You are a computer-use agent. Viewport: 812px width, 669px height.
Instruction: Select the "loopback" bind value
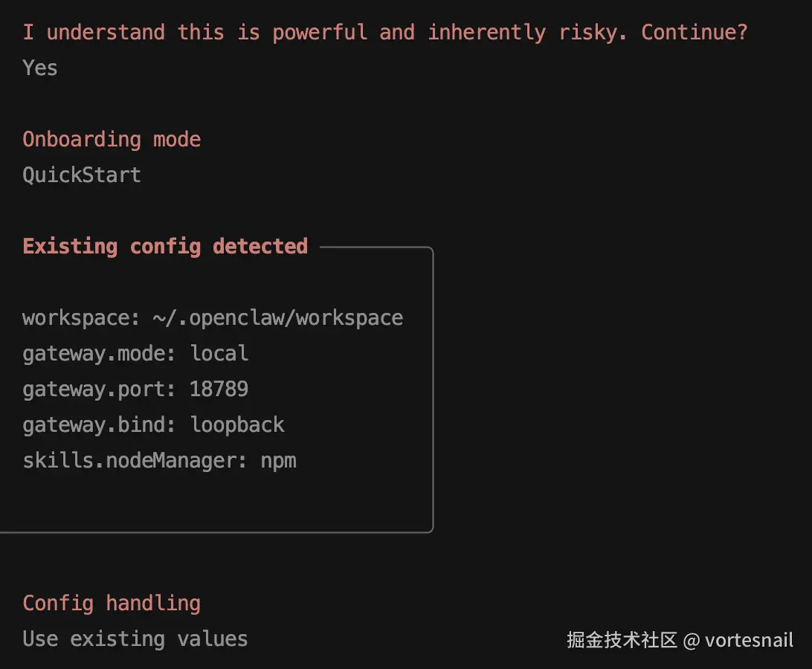click(x=237, y=424)
